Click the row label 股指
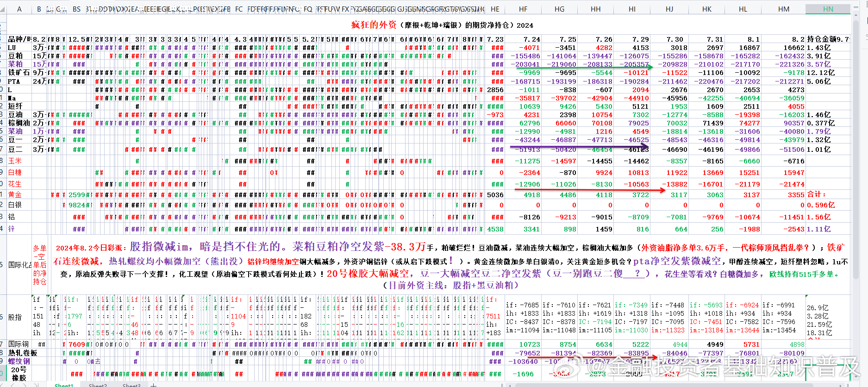 tap(15, 317)
